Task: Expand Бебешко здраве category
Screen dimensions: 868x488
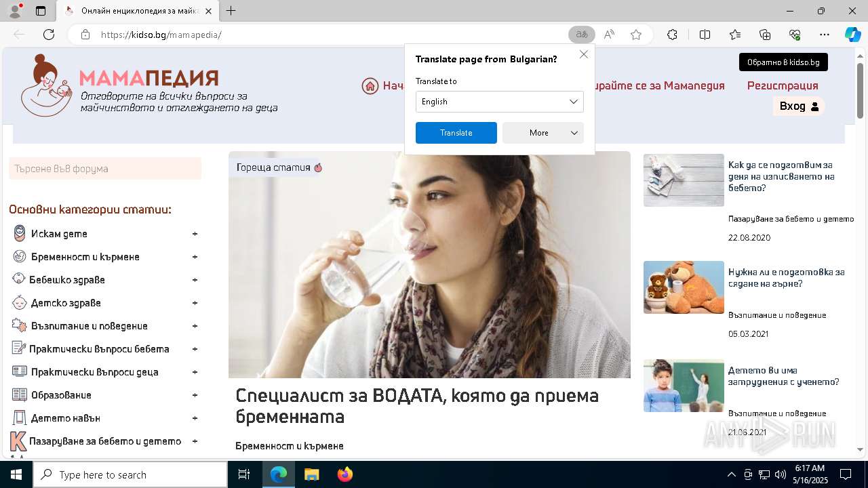Action: click(x=195, y=280)
